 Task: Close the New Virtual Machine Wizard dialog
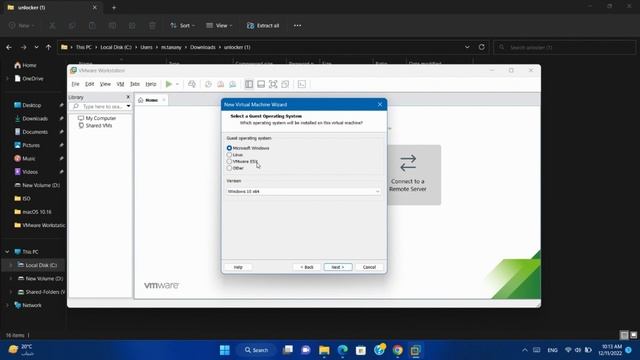pos(380,104)
